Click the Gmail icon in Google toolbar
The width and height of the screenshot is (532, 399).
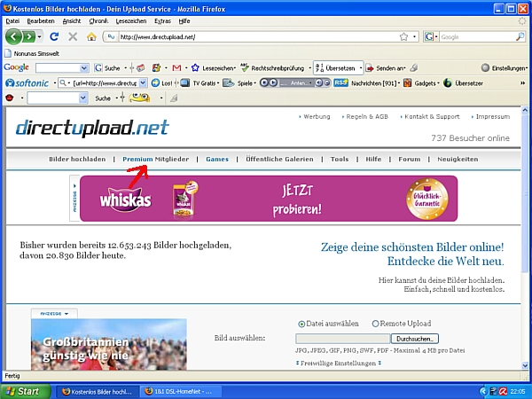click(x=177, y=67)
